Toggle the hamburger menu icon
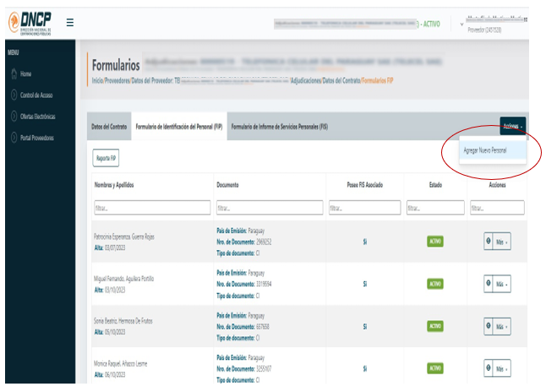Image resolution: width=546 pixels, height=392 pixels. [x=69, y=23]
